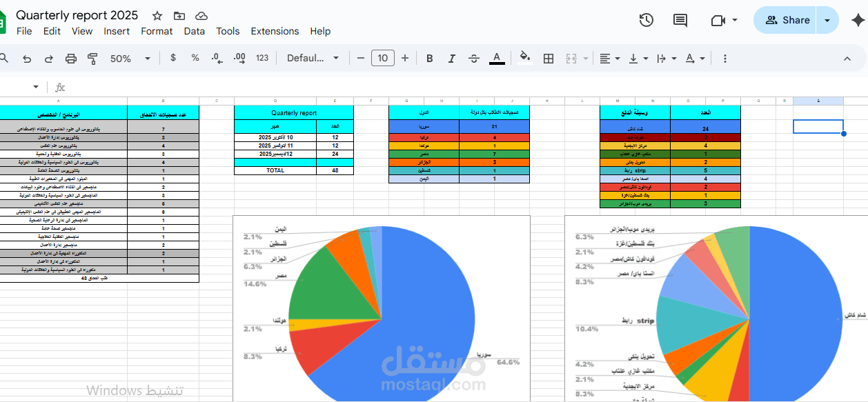Viewport: 868px width, 402px height.
Task: Increase font size with the plus button
Action: pyautogui.click(x=406, y=58)
